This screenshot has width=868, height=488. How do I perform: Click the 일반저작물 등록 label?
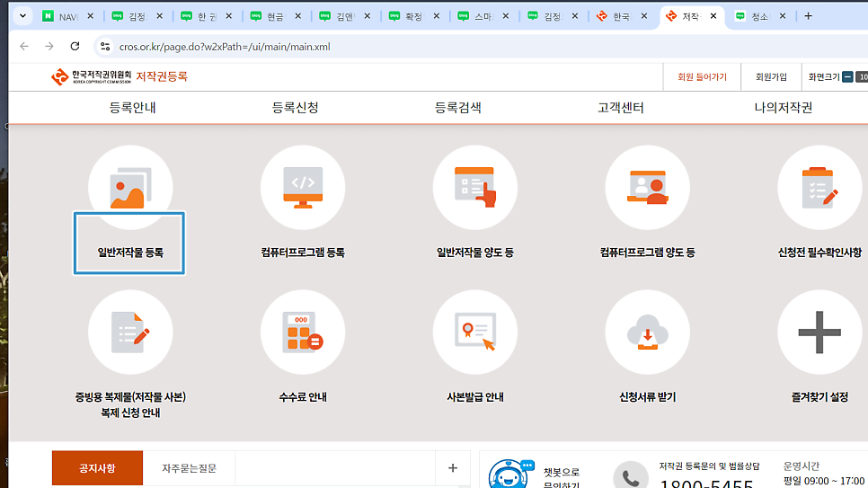(x=130, y=253)
